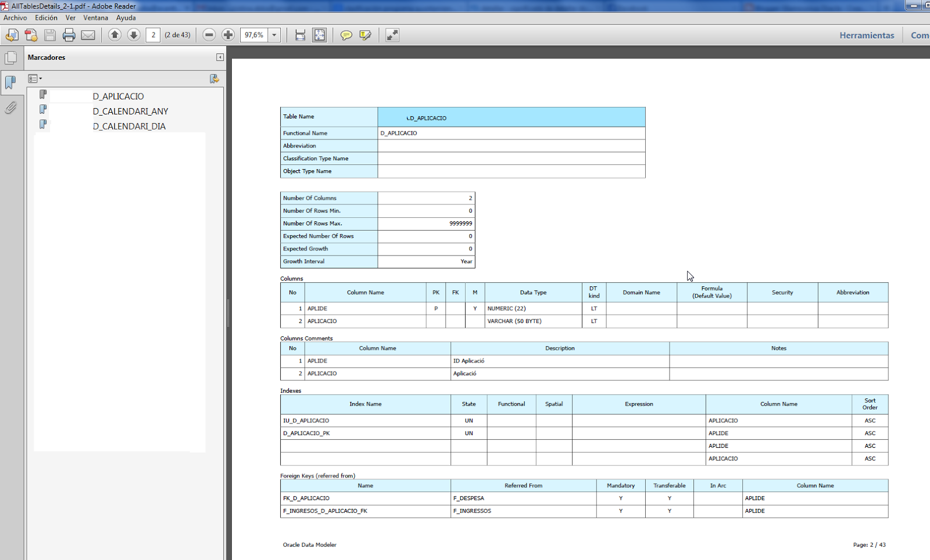Click the D_CALENDARI_ANY bookmark flag icon
Screen dimensions: 930x560
43,109
